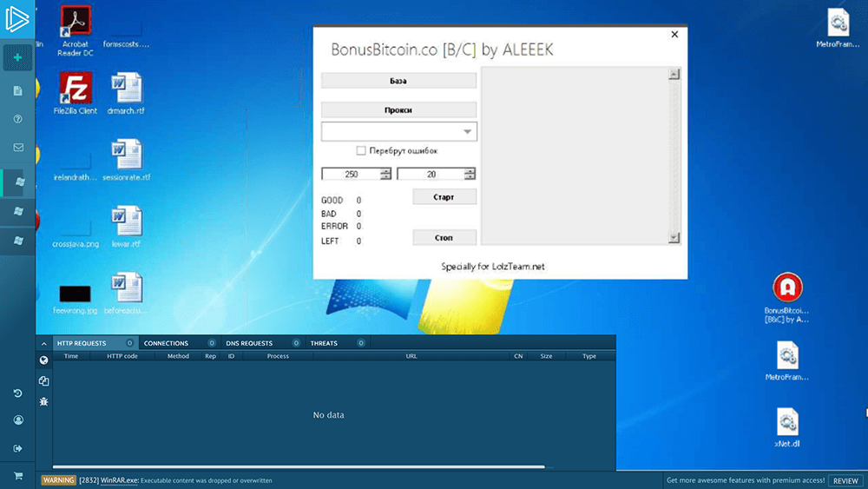Open the user profile icon in sidebar
Viewport: 868px width, 489px height.
pos(17,420)
